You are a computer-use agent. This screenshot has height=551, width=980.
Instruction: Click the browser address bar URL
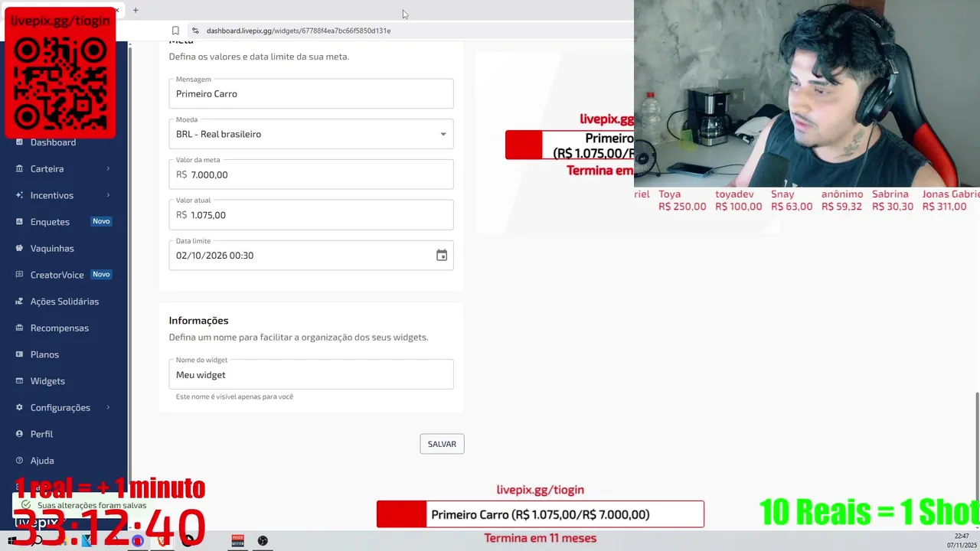click(x=299, y=31)
